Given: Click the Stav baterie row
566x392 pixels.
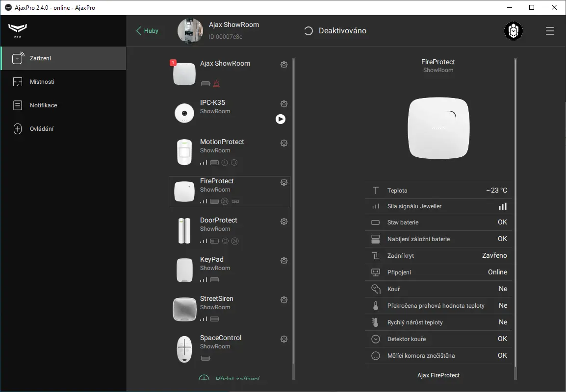Looking at the screenshot, I should pyautogui.click(x=438, y=222).
